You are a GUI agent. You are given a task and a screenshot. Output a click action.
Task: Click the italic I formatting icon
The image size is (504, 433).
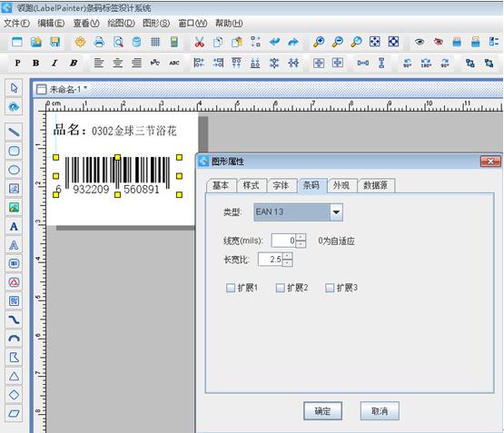[54, 63]
